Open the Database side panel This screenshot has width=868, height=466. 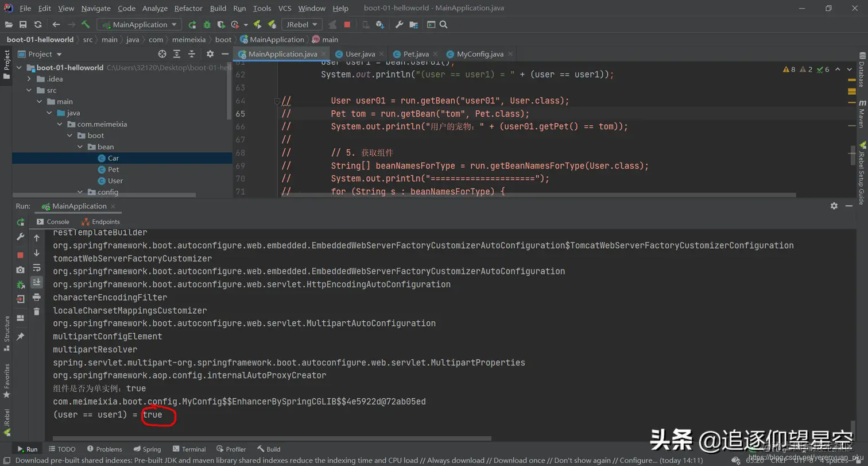[x=862, y=71]
